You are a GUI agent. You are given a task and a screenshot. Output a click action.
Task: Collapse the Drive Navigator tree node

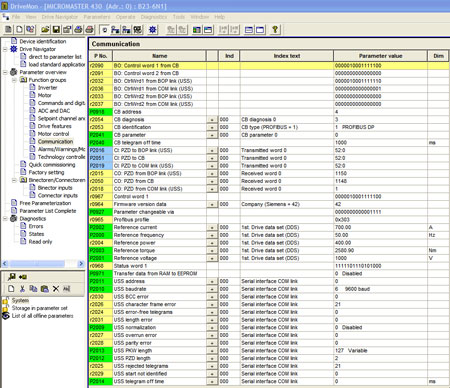tap(5, 49)
